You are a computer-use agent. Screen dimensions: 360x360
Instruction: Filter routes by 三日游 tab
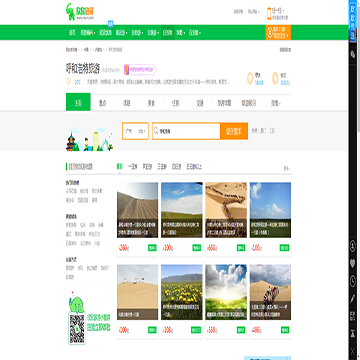coord(162,167)
